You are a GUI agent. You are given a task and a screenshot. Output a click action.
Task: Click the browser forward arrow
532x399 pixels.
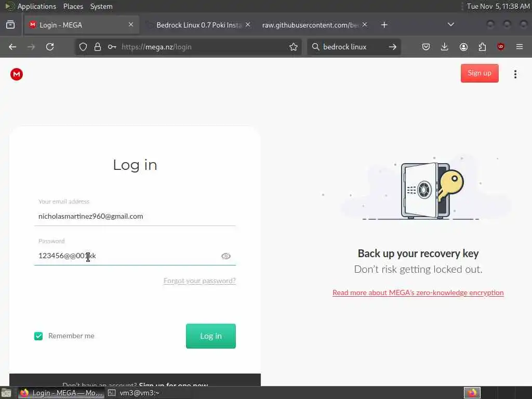pos(31,47)
